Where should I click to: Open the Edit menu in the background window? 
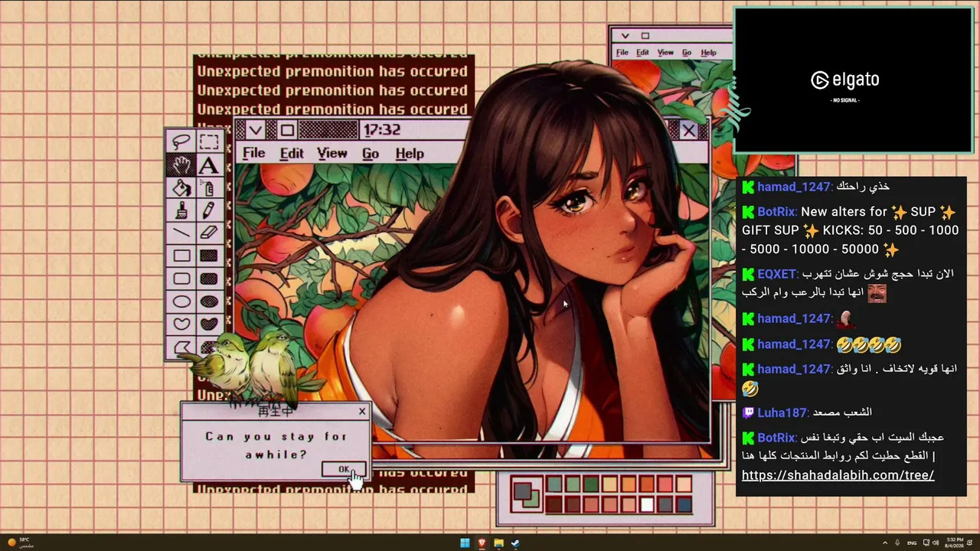coord(642,53)
